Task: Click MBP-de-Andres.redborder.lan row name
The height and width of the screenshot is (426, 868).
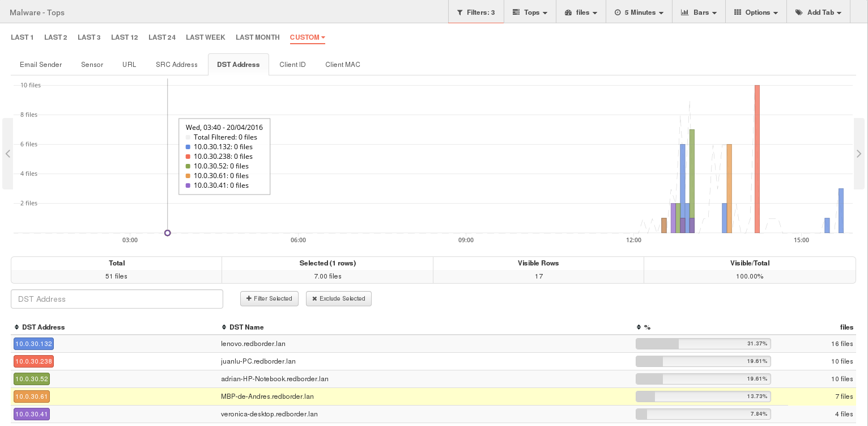Action: point(267,397)
